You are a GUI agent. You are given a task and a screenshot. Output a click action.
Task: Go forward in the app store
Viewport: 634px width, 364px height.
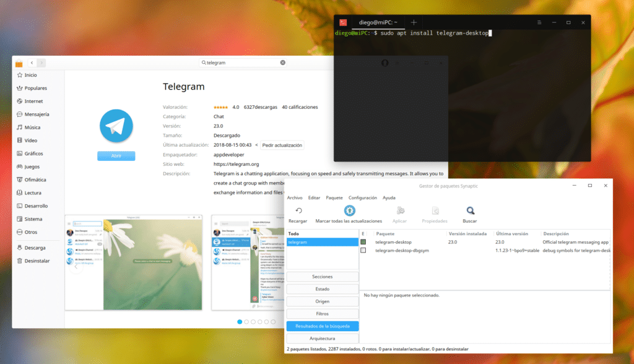click(41, 63)
